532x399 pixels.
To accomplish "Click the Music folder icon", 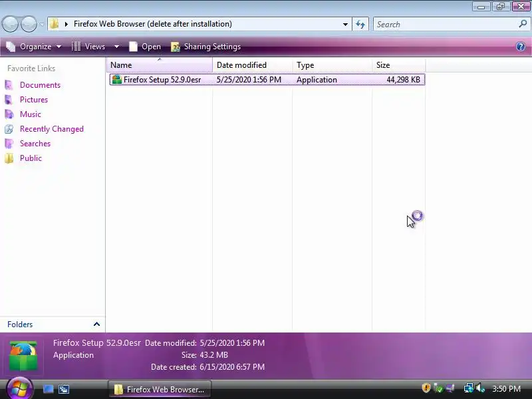I will pos(9,114).
